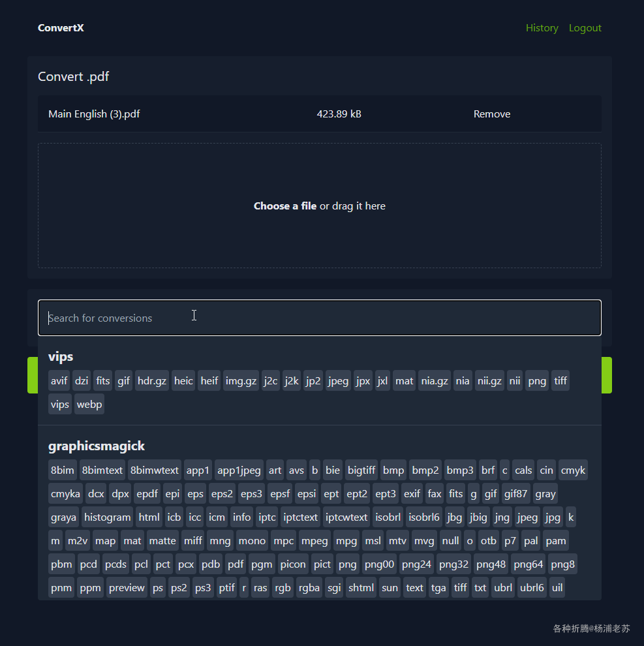Select tiff under the vips section
This screenshot has width=644, height=646.
pos(560,380)
